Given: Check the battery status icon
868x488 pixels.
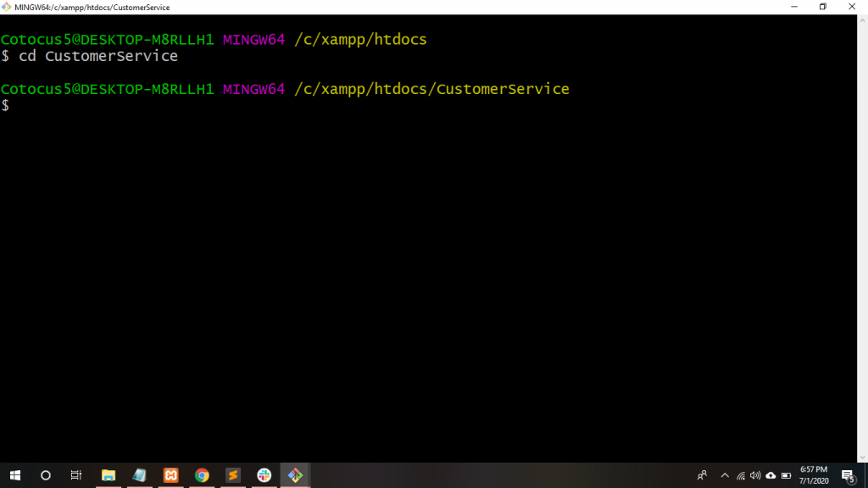Looking at the screenshot, I should click(786, 475).
